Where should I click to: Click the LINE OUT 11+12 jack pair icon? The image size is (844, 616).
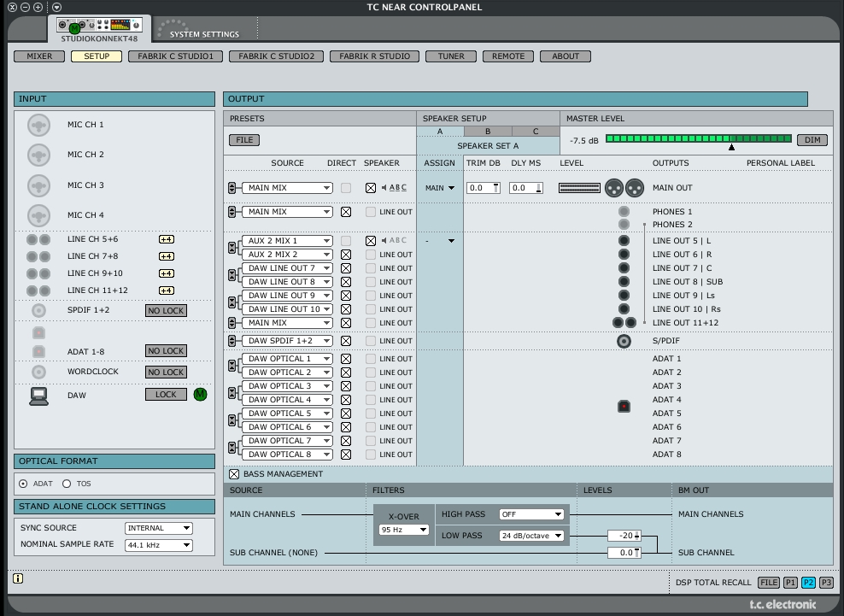click(624, 323)
